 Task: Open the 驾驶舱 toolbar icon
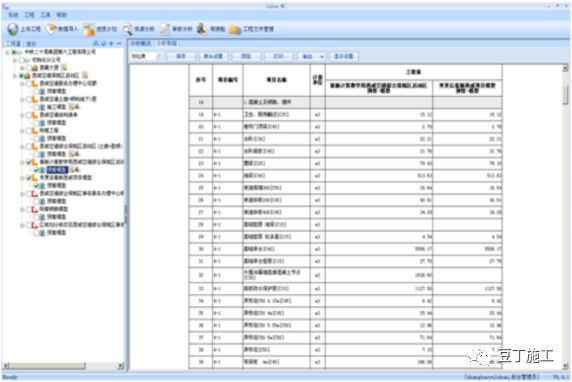click(x=202, y=29)
